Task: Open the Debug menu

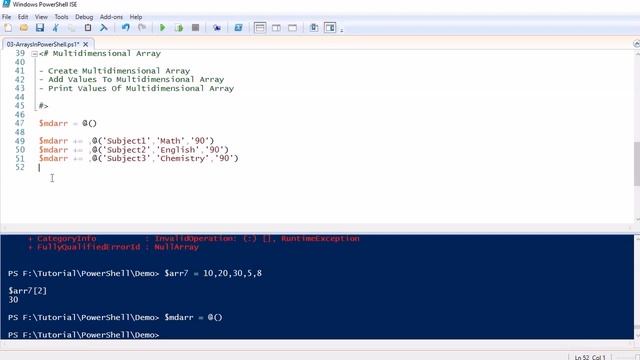Action: click(x=84, y=17)
